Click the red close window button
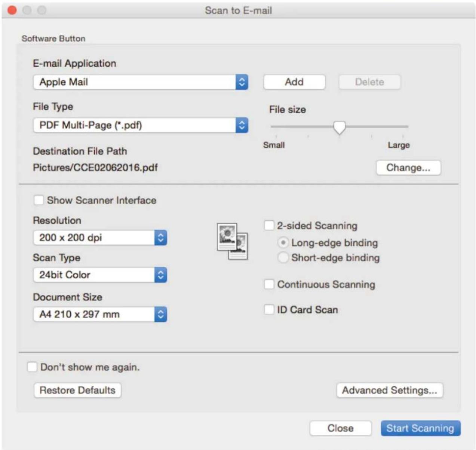The width and height of the screenshot is (476, 450). [12, 10]
